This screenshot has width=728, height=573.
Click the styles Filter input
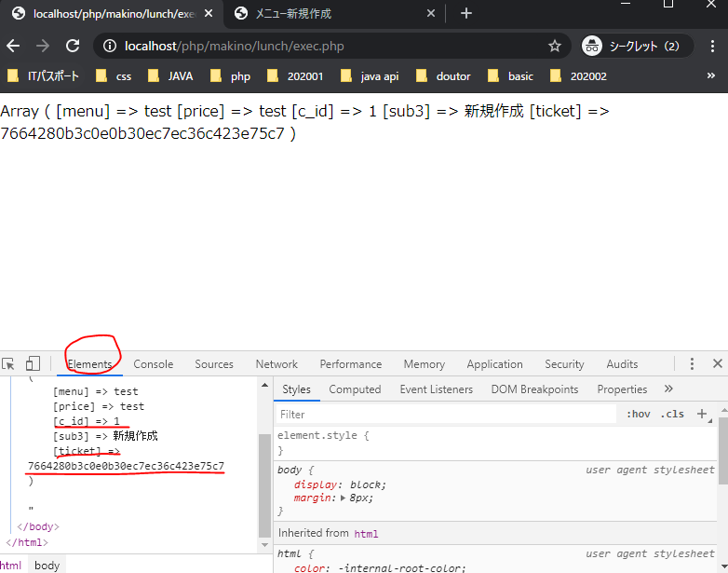(446, 414)
